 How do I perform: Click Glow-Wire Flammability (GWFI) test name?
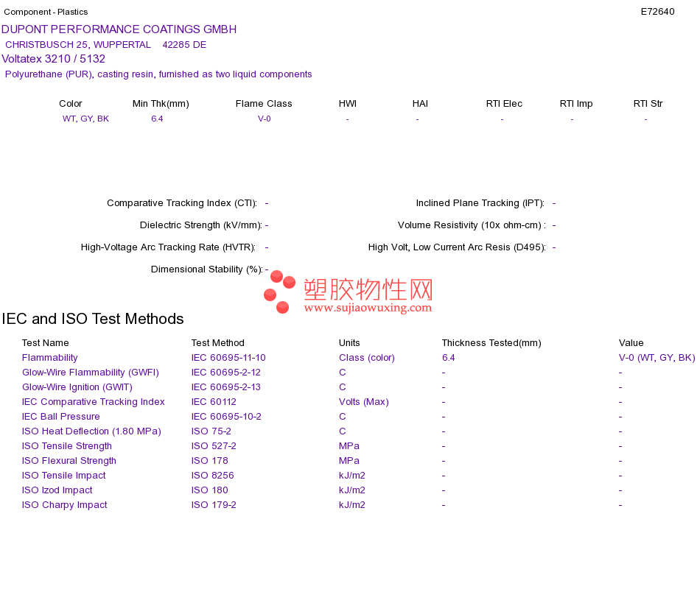coord(91,373)
